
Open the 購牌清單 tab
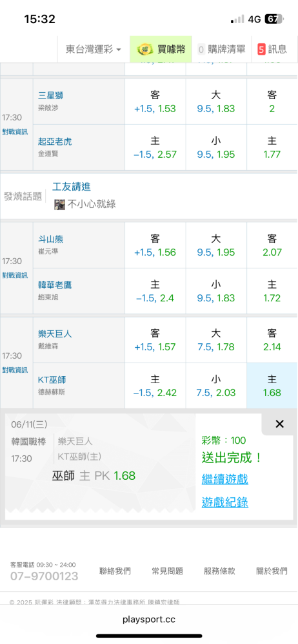tap(221, 50)
